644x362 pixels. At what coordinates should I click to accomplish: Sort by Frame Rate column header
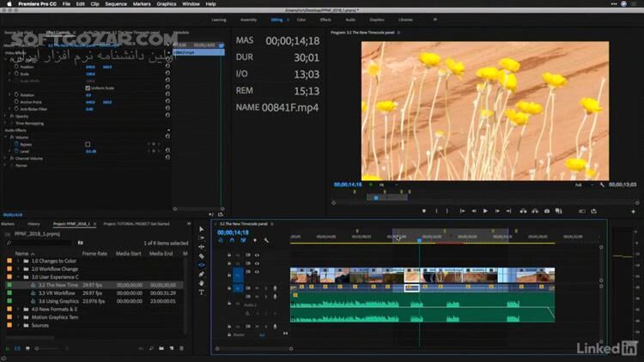coord(94,254)
